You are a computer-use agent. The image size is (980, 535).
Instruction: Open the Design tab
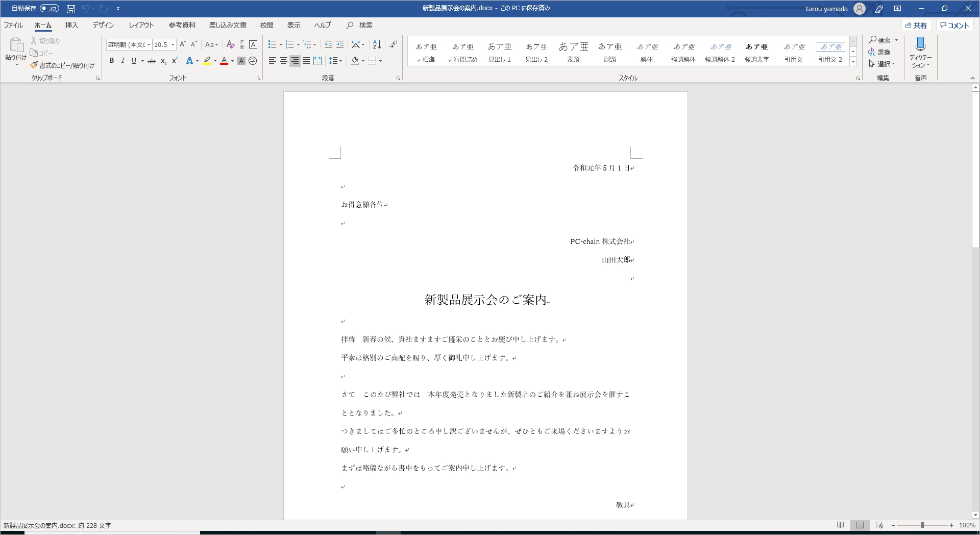click(x=103, y=25)
